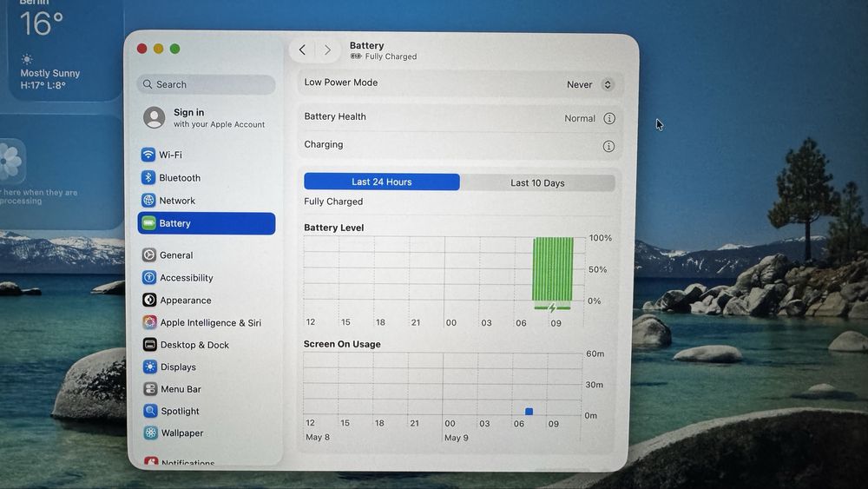Viewport: 868px width, 489px height.
Task: Select Desktop & Dock label
Action: (x=194, y=345)
